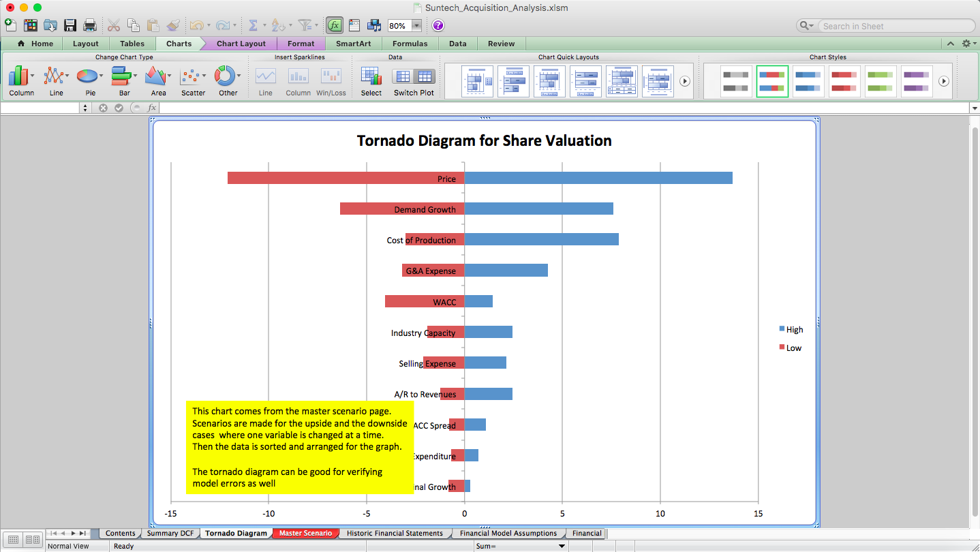
Task: Expand more Chart Quick Layouts
Action: tap(684, 80)
